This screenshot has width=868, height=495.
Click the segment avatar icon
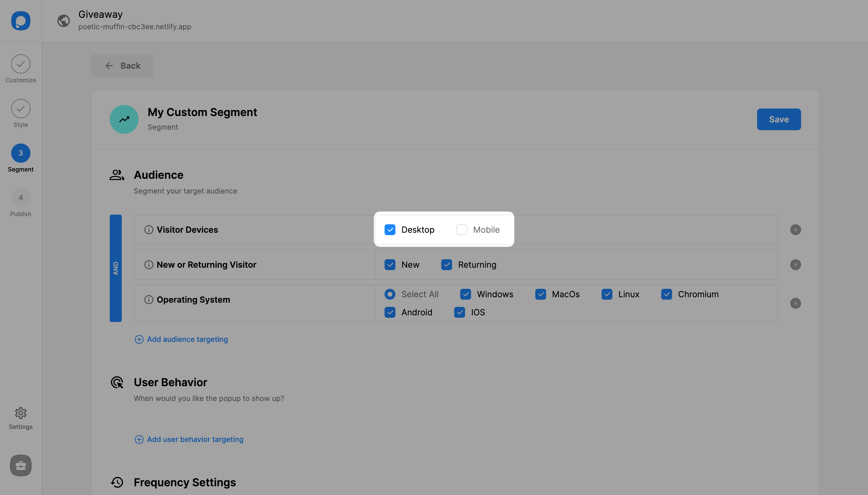coord(123,119)
